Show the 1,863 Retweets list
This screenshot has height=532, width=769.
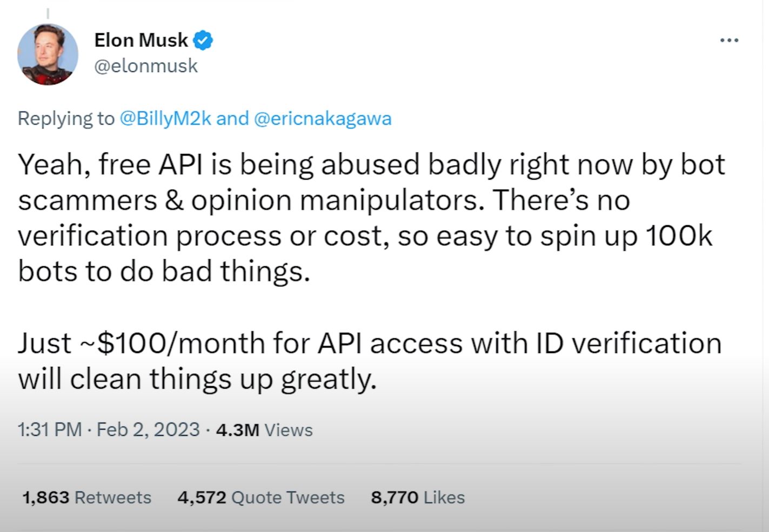point(86,497)
